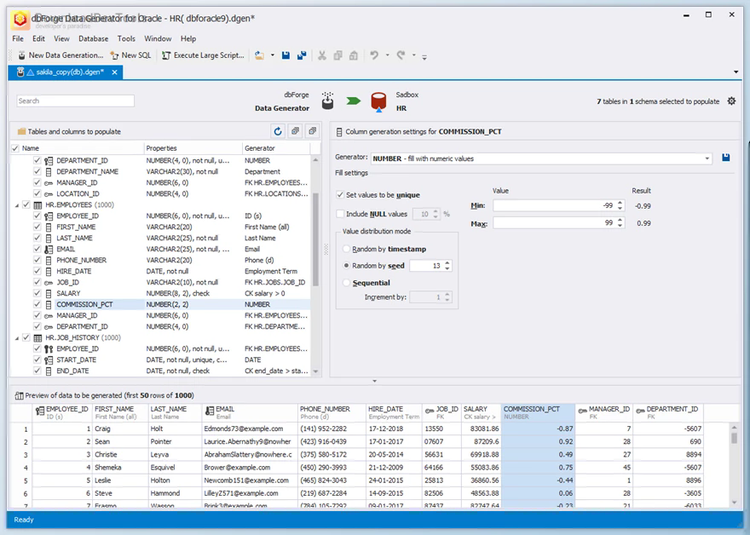The image size is (750, 535).
Task: Click the refresh icon above the tables list
Action: click(x=278, y=131)
